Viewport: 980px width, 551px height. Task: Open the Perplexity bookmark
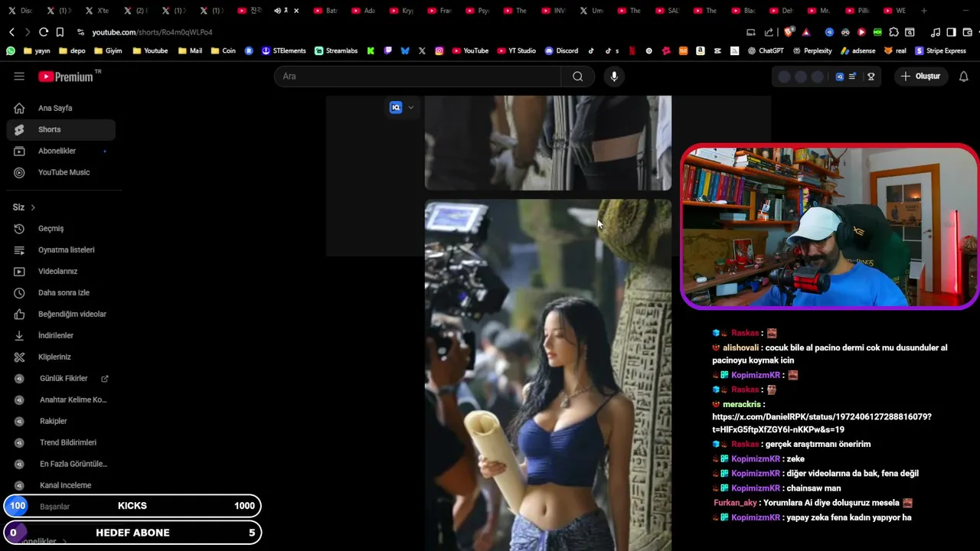[x=812, y=51]
